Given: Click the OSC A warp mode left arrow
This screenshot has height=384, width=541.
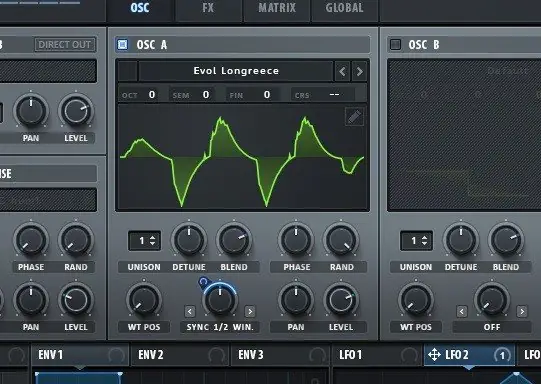Looking at the screenshot, I should 190,311.
